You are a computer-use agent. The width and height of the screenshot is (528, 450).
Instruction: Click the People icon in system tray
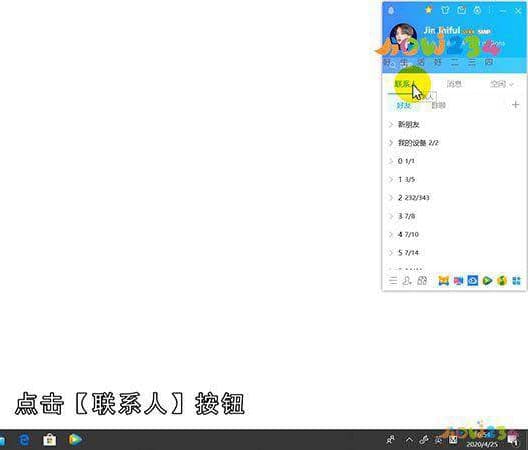click(391, 440)
